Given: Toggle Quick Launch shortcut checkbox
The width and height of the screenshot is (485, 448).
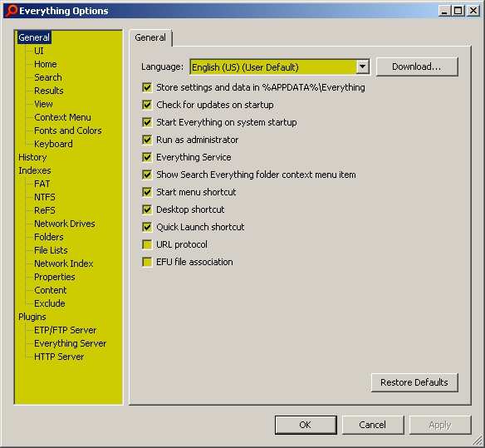Looking at the screenshot, I should 147,227.
